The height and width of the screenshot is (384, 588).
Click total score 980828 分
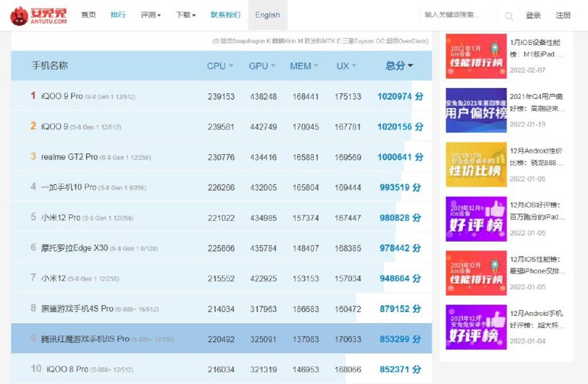400,217
